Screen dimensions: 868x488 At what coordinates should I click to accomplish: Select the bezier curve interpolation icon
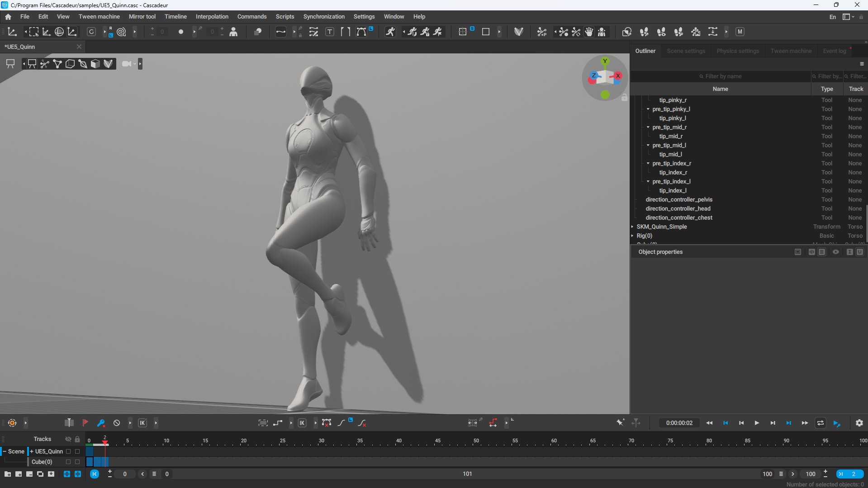[x=361, y=32]
